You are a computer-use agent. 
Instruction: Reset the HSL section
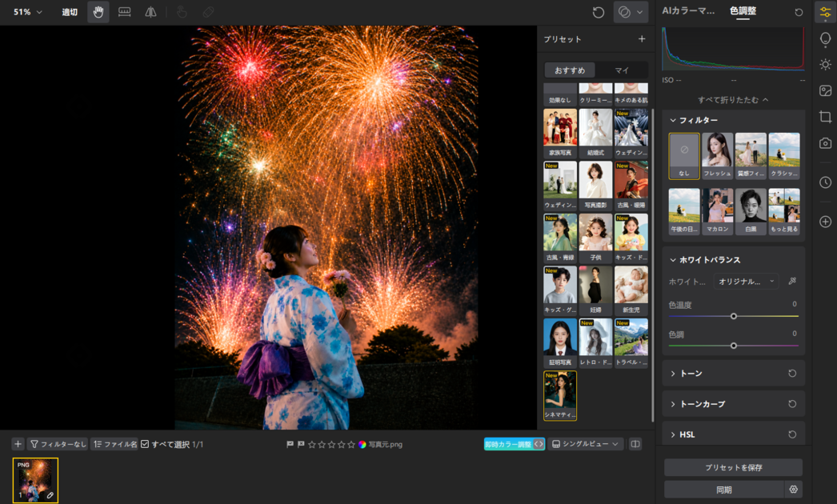792,434
